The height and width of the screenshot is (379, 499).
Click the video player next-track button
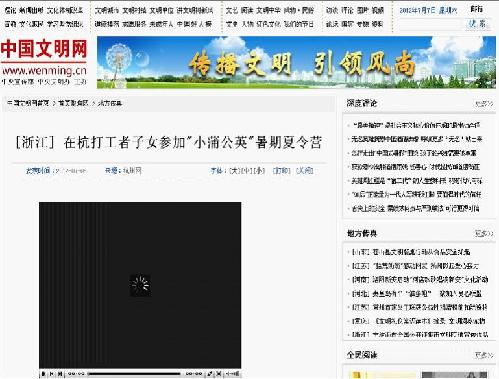coord(60,374)
